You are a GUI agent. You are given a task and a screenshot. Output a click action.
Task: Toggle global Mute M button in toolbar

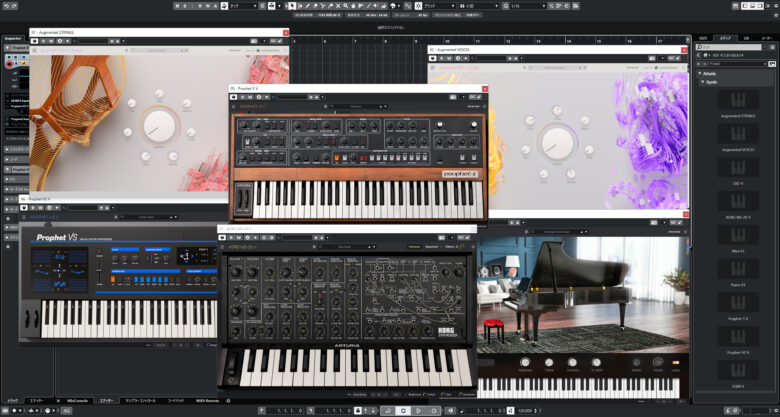pos(177,6)
